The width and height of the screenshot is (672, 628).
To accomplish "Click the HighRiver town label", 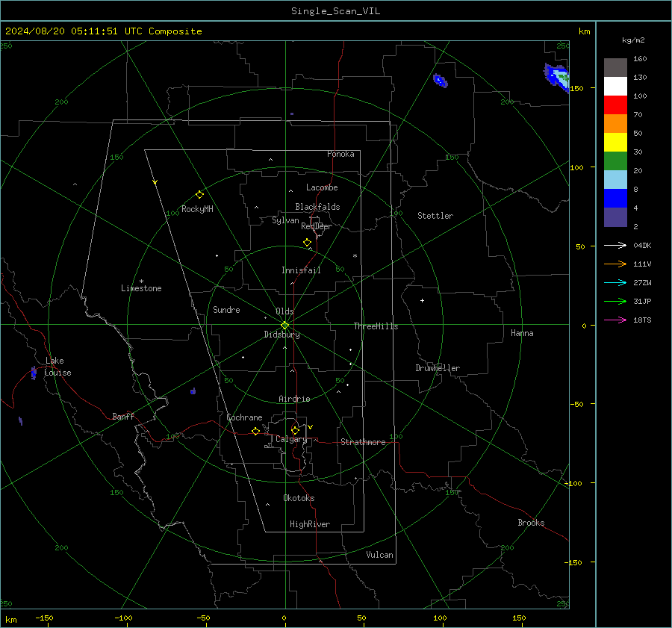I will coord(310,524).
